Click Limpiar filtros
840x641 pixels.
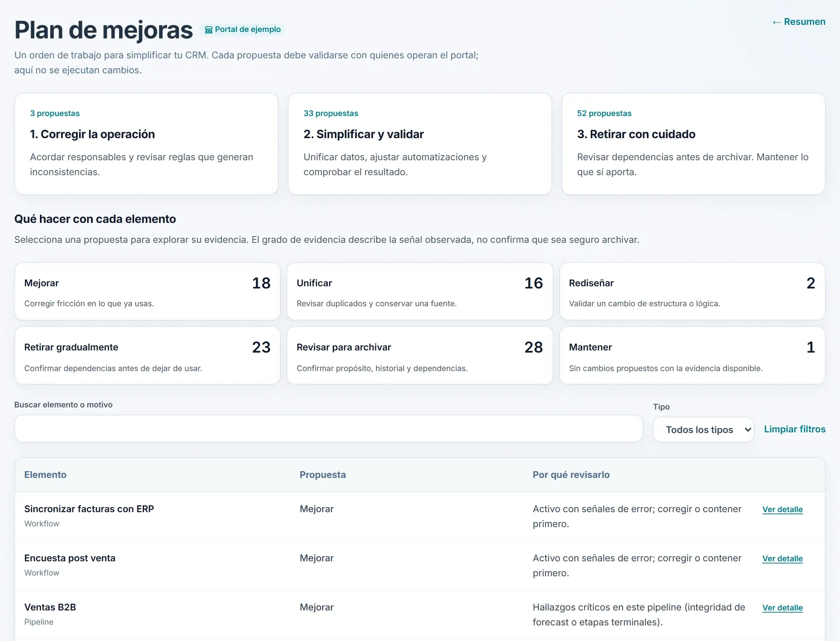(x=794, y=429)
